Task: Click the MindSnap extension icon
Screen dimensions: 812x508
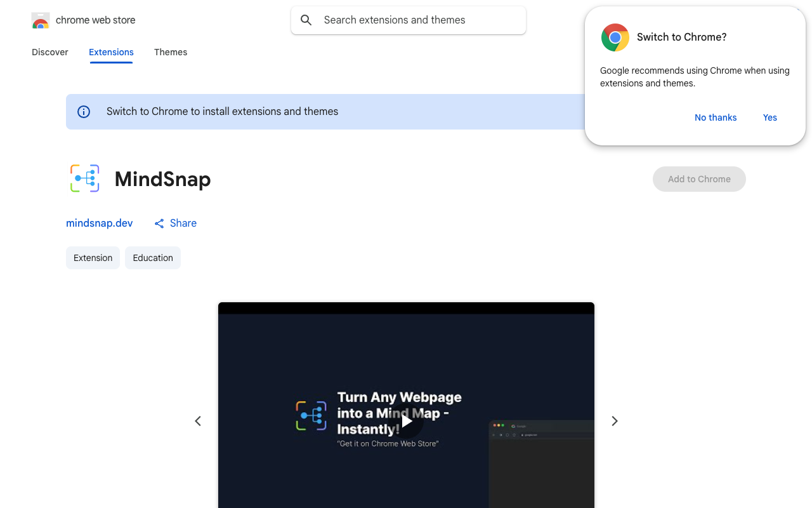Action: [x=85, y=178]
